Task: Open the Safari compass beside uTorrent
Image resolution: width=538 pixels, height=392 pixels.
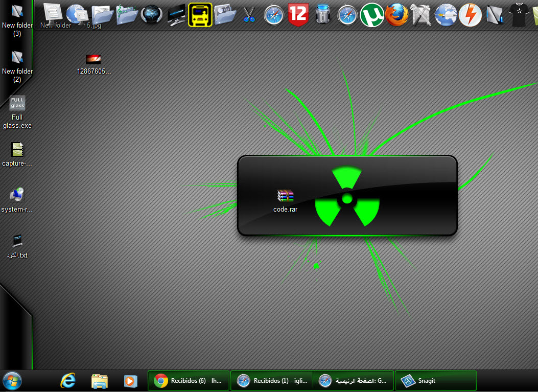Action: point(347,15)
